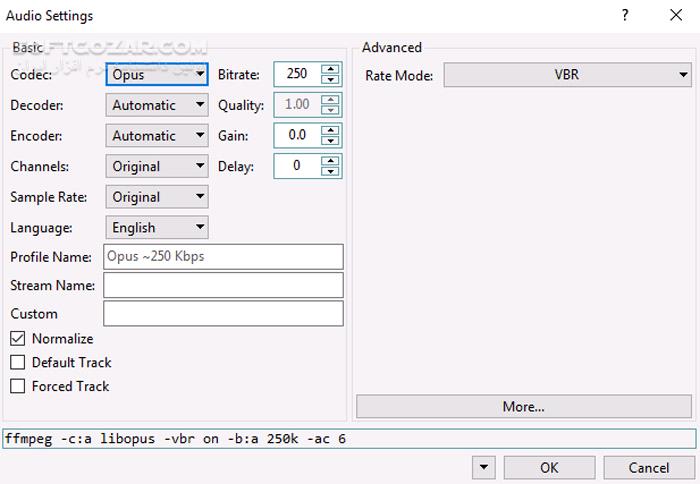Click the Cancel button
700x484 pixels.
[x=648, y=467]
